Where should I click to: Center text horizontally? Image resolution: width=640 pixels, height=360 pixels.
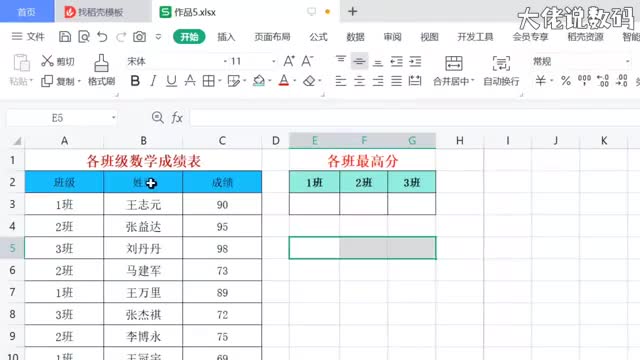359,81
